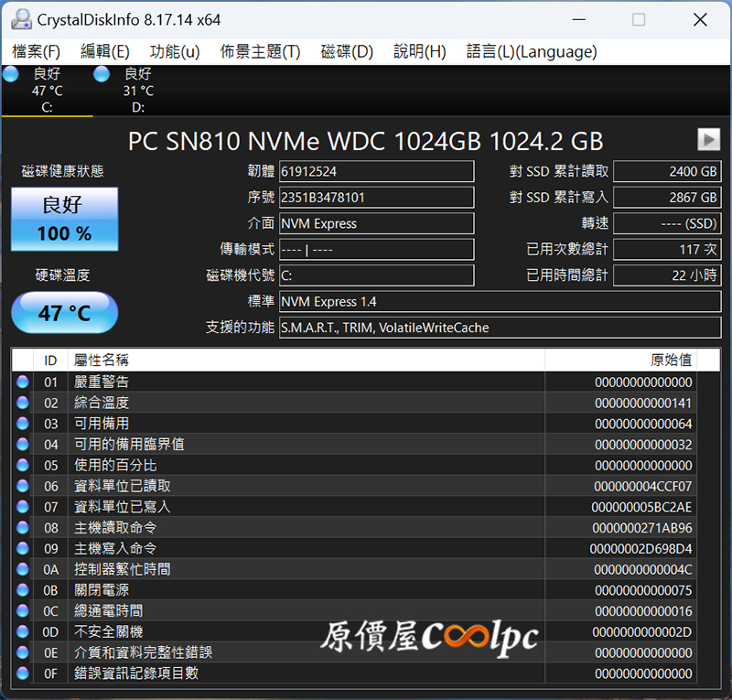The image size is (732, 700).
Task: Open the 編輯(E) menu
Action: pos(104,51)
